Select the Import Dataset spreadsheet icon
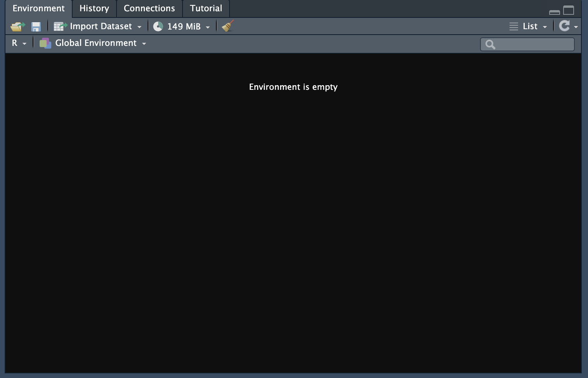 (59, 26)
